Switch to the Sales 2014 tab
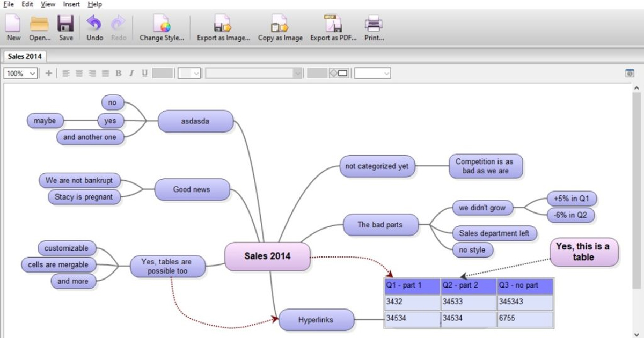This screenshot has width=644, height=338. tap(25, 56)
